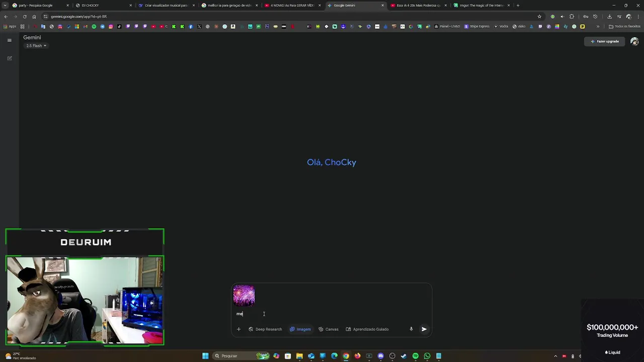Click the attached fireworks image thumbnail

pyautogui.click(x=244, y=295)
